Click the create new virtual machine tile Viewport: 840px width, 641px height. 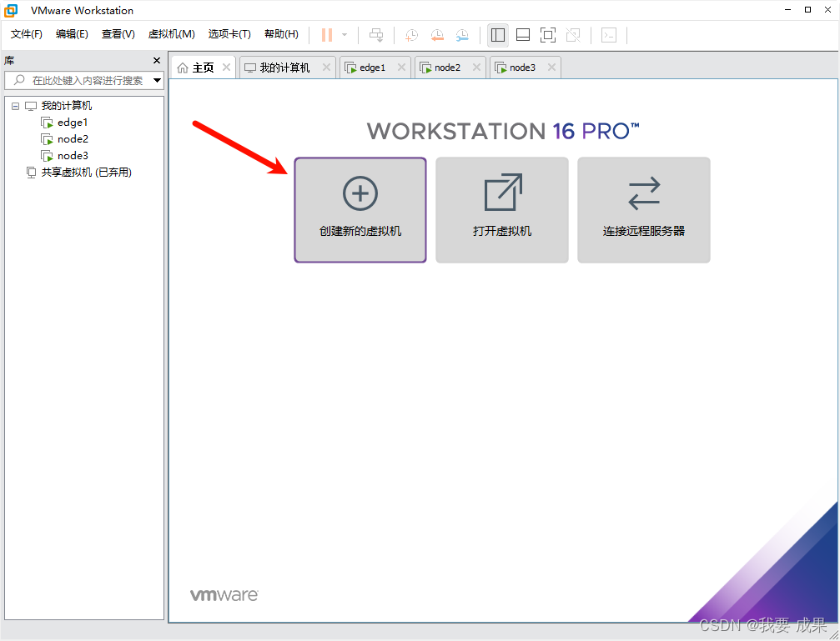pos(360,210)
